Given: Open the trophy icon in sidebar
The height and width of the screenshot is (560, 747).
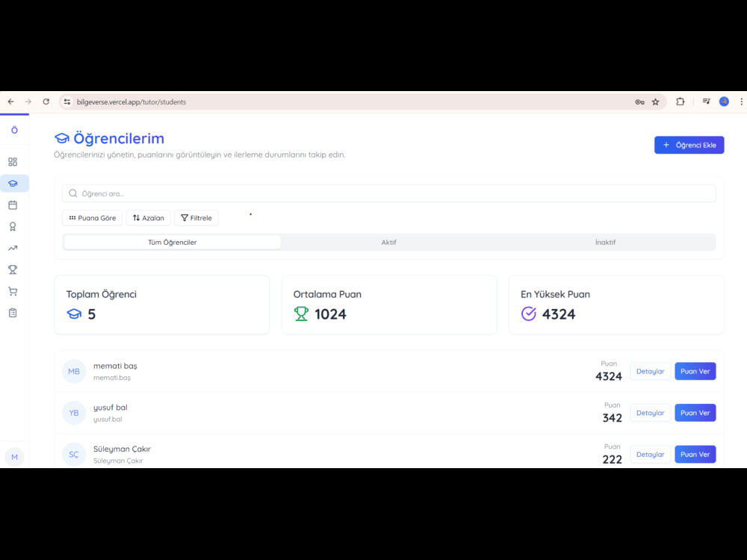Looking at the screenshot, I should click(13, 270).
